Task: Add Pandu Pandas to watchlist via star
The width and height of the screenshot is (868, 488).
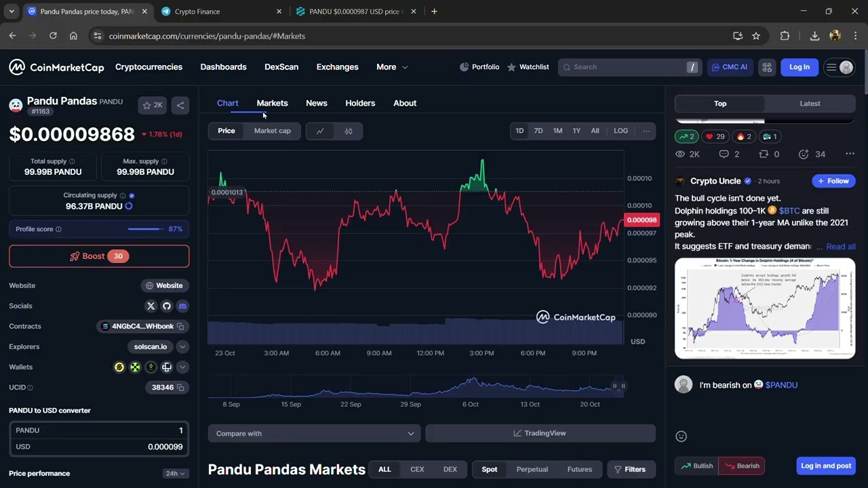Action: pyautogui.click(x=153, y=105)
